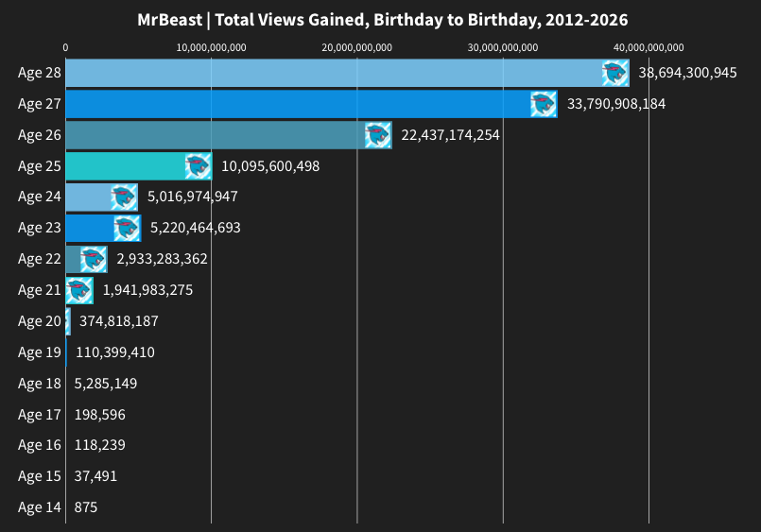Click the value 2,933,283,362

tap(162, 259)
